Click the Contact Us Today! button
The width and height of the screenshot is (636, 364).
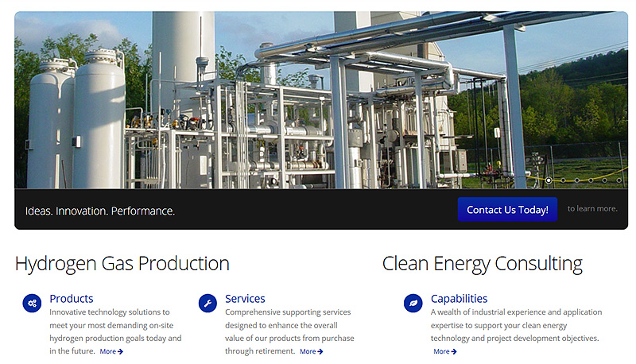point(507,210)
